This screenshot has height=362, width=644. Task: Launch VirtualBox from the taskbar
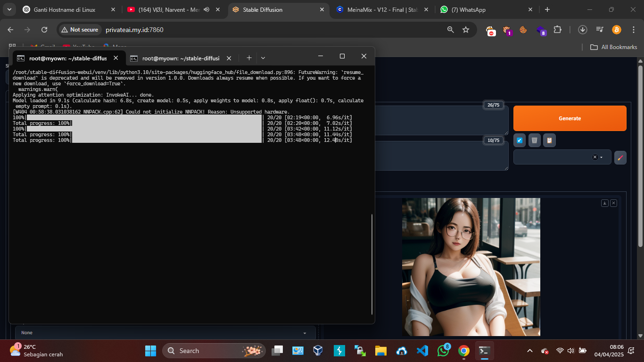point(318,351)
